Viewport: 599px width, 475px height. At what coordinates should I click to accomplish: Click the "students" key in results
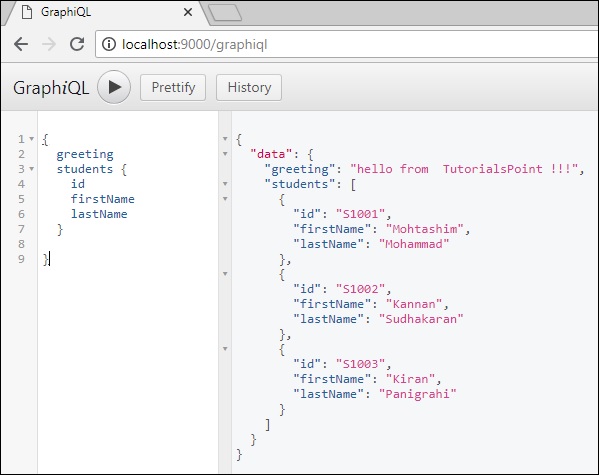[300, 184]
